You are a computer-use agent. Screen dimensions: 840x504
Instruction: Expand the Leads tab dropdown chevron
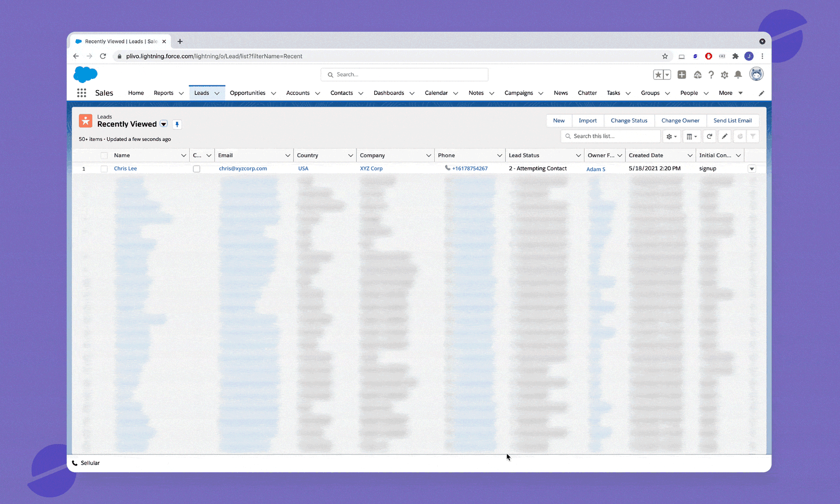coord(217,93)
